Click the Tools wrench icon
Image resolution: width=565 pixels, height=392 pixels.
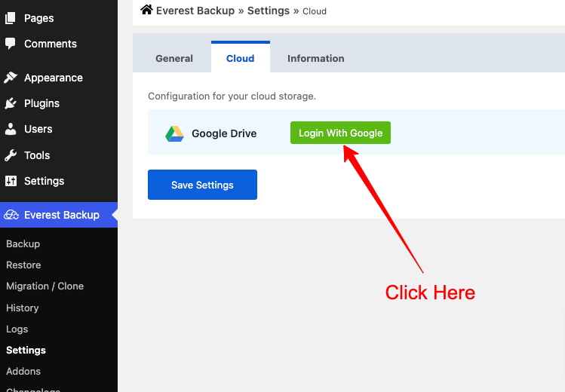(x=11, y=155)
